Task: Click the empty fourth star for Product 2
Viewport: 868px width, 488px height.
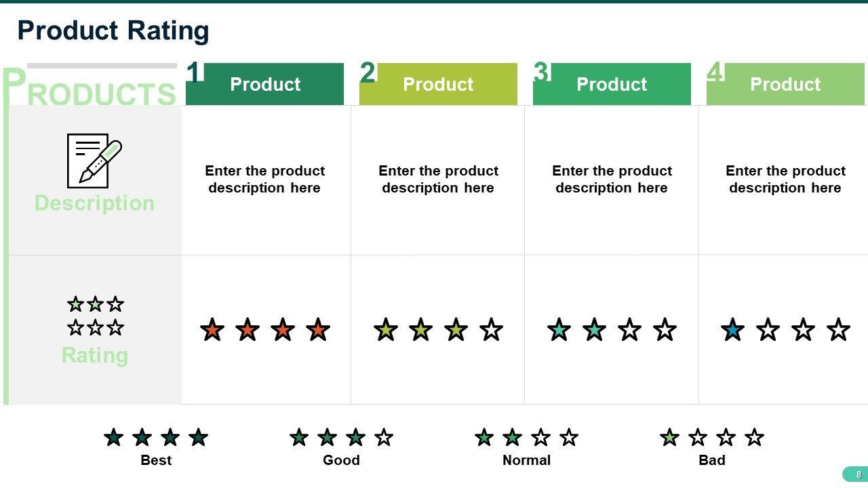Action: pyautogui.click(x=491, y=330)
